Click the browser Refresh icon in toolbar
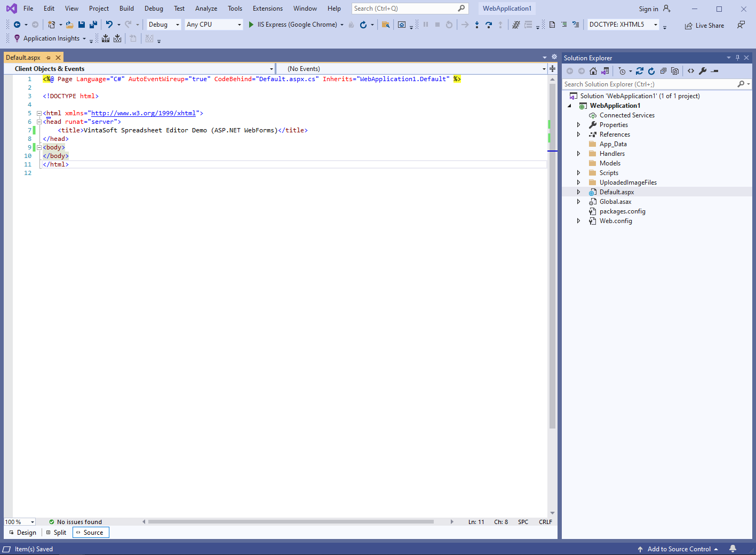Screen dimensions: 756x555 [363, 25]
